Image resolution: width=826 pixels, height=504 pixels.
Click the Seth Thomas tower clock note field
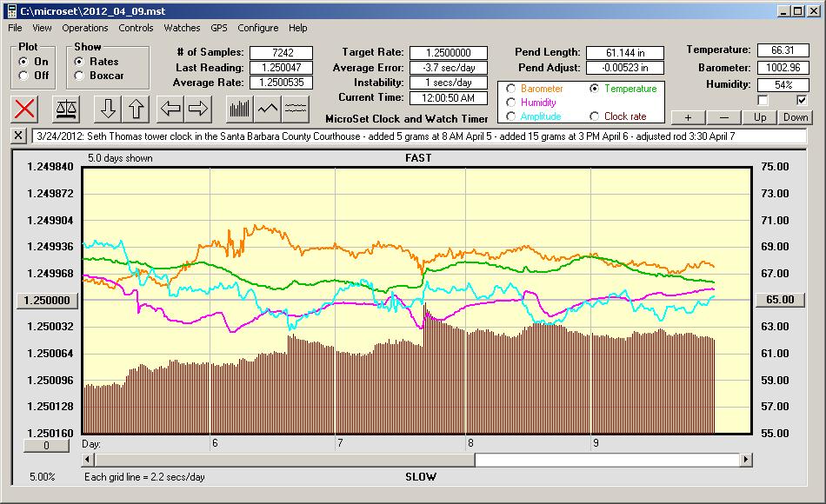419,136
